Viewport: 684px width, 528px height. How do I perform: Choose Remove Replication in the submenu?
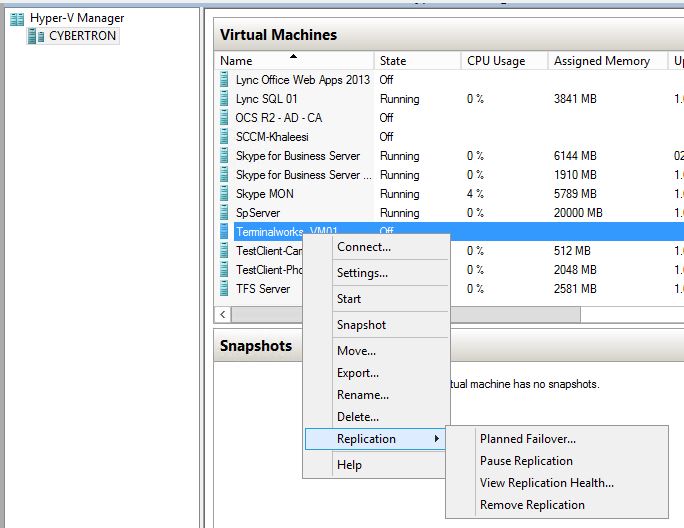pyautogui.click(x=532, y=505)
